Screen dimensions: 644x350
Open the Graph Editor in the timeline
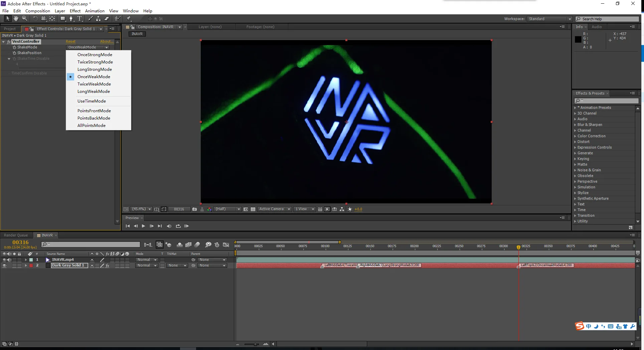pos(226,245)
